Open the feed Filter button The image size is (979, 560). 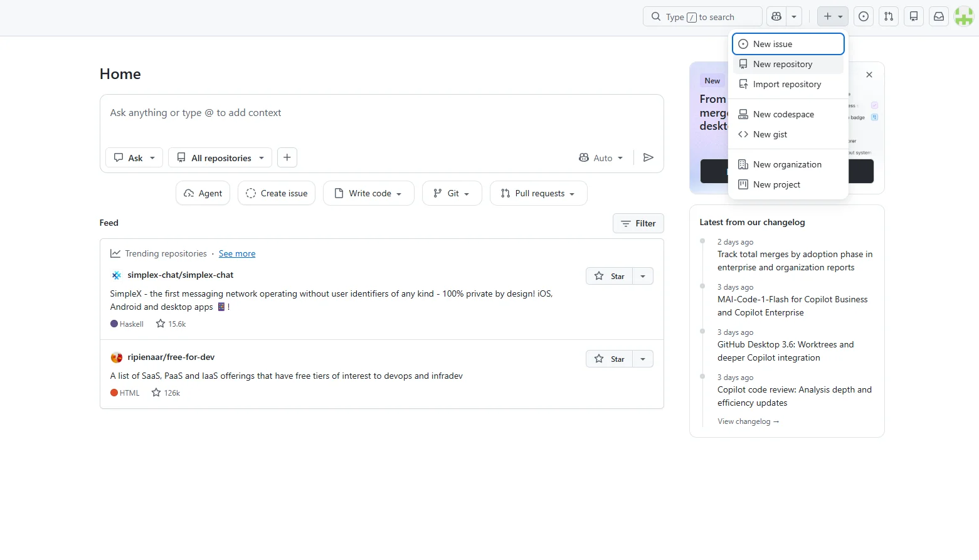pos(638,223)
